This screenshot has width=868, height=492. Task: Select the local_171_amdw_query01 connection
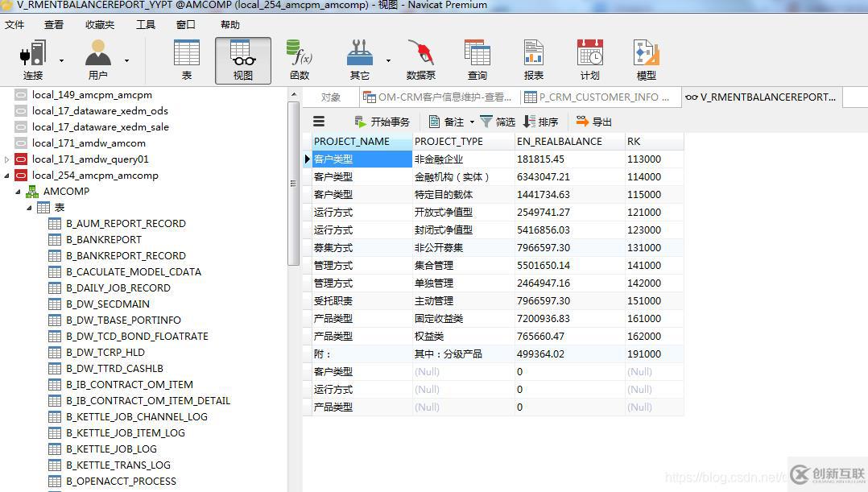click(x=89, y=159)
